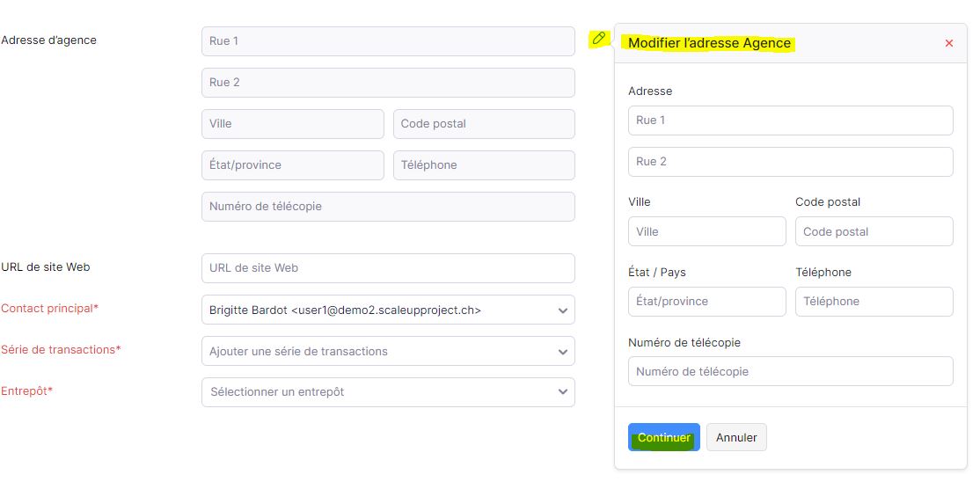The image size is (980, 489).
Task: Select the État/province field in dialog
Action: pyautogui.click(x=707, y=302)
